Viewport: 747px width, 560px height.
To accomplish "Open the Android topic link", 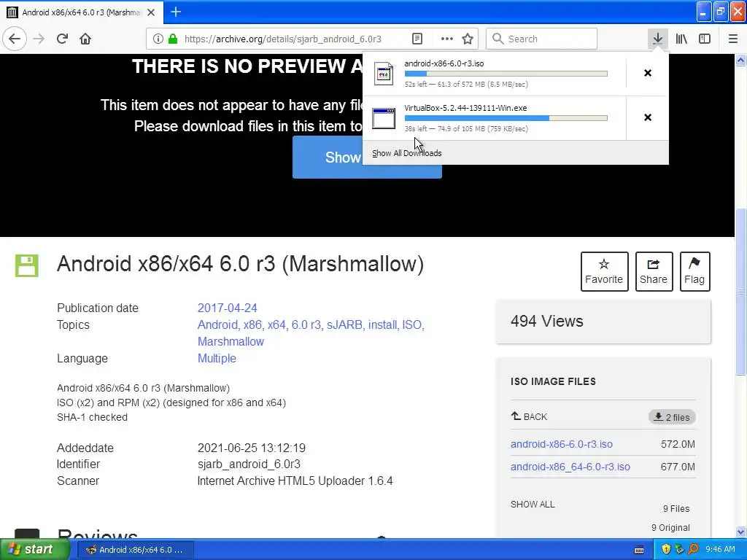I will click(x=219, y=324).
